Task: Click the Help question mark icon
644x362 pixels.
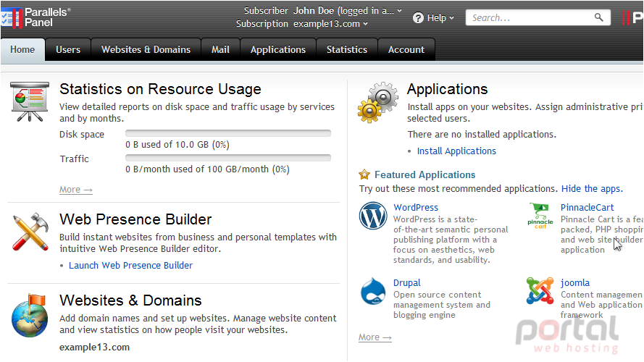Action: point(418,18)
